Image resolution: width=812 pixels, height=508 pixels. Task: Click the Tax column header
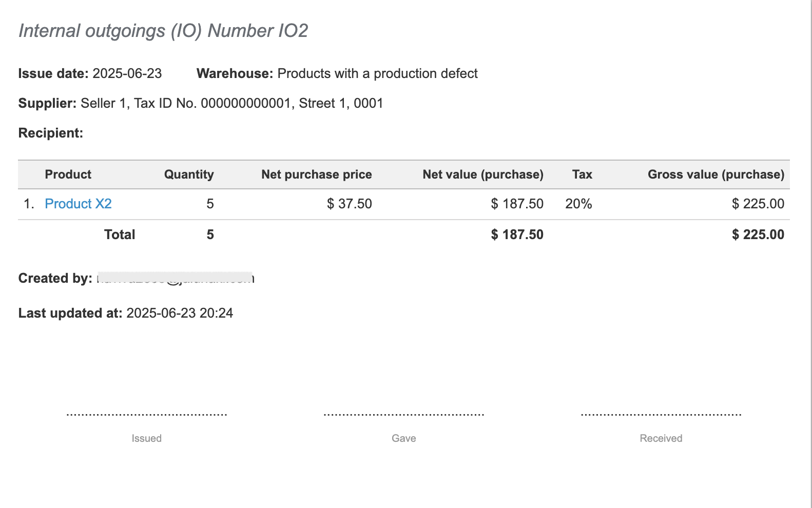point(582,174)
